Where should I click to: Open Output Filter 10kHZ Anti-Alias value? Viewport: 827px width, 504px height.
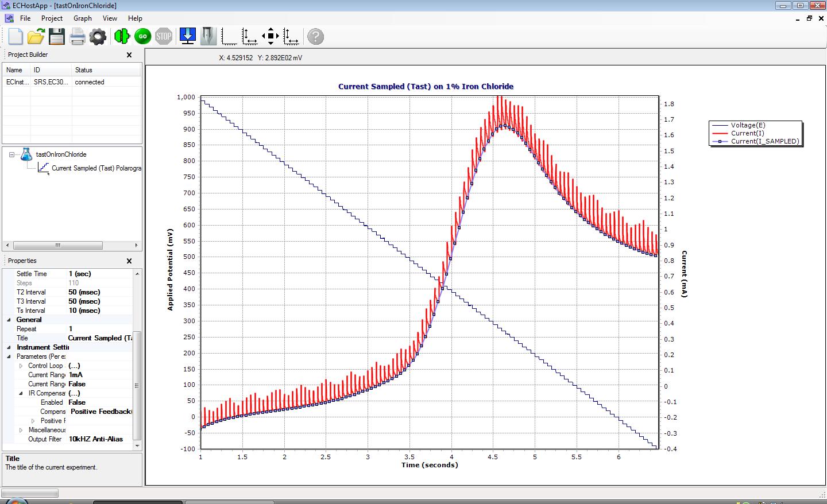(100, 439)
